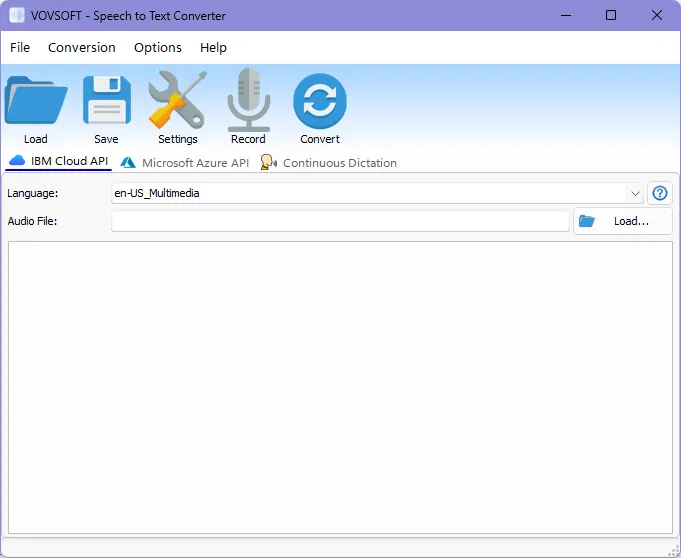Screen dimensions: 681x558
Task: Expand the Language dropdown list
Action: (x=635, y=193)
